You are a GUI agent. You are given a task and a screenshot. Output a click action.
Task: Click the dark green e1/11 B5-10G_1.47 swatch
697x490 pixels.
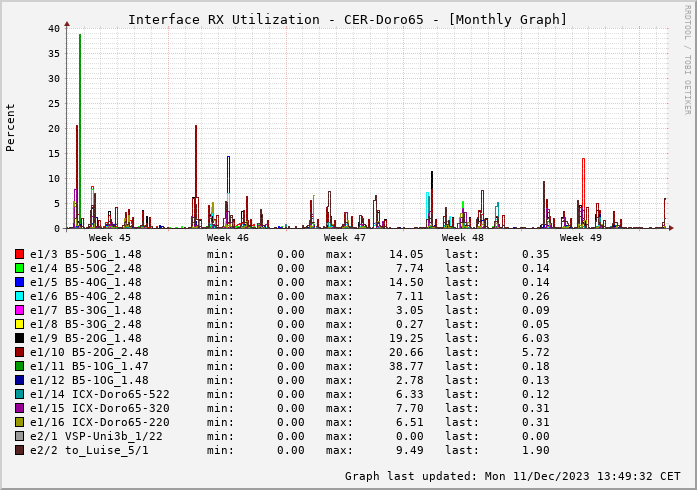click(x=19, y=366)
